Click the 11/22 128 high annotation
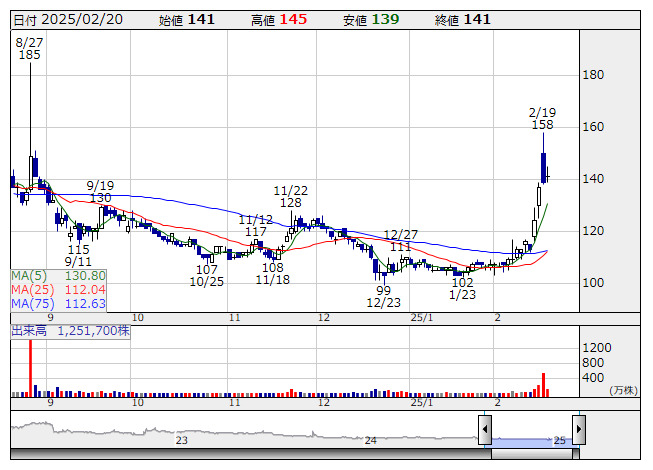 291,196
